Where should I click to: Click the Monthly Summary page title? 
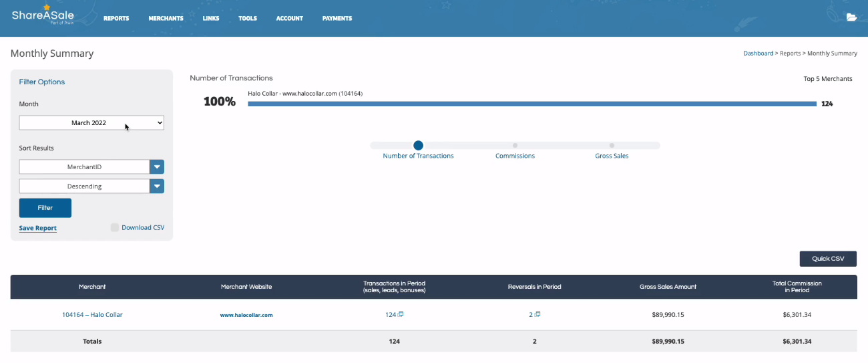(x=52, y=53)
